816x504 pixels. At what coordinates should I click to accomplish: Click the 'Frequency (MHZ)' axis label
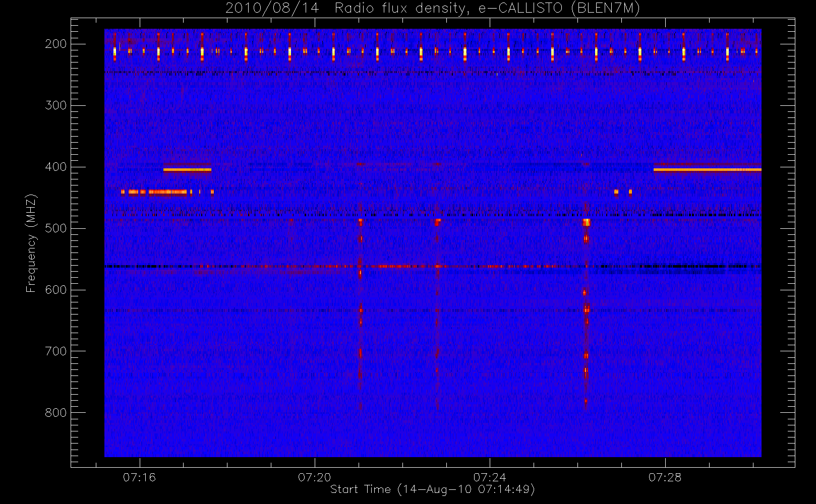[31, 243]
